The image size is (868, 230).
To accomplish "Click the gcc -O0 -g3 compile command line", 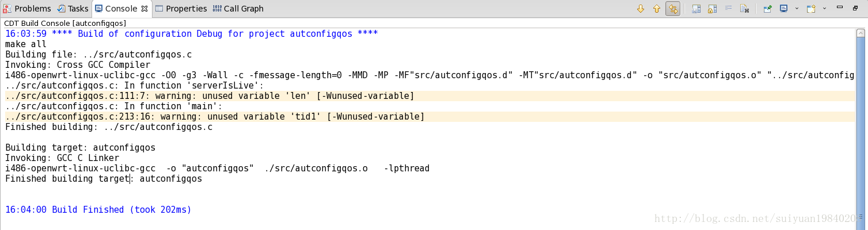I will [x=429, y=75].
